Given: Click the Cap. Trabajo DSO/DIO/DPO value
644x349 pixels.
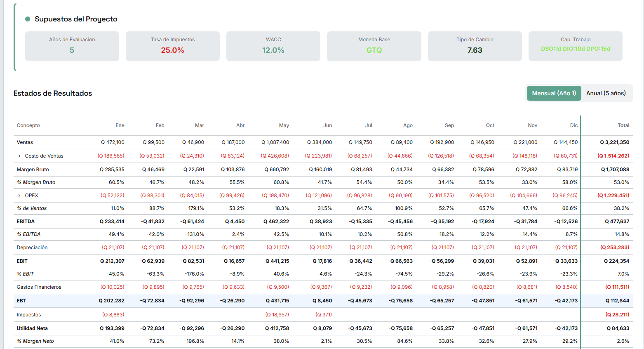Looking at the screenshot, I should 576,49.
